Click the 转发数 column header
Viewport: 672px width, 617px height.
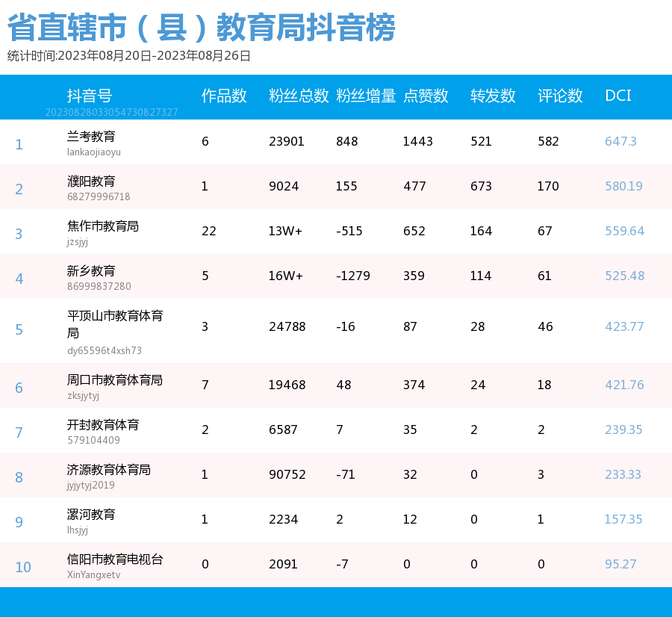493,96
